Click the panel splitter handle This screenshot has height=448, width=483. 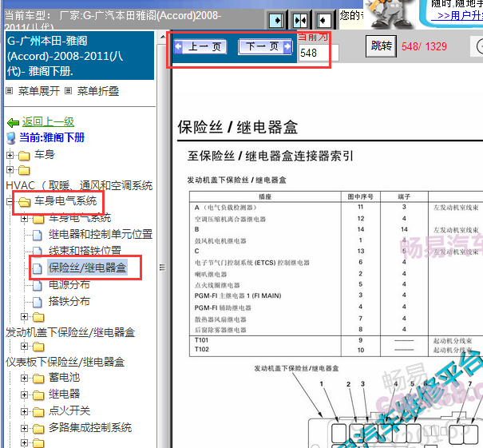click(162, 268)
